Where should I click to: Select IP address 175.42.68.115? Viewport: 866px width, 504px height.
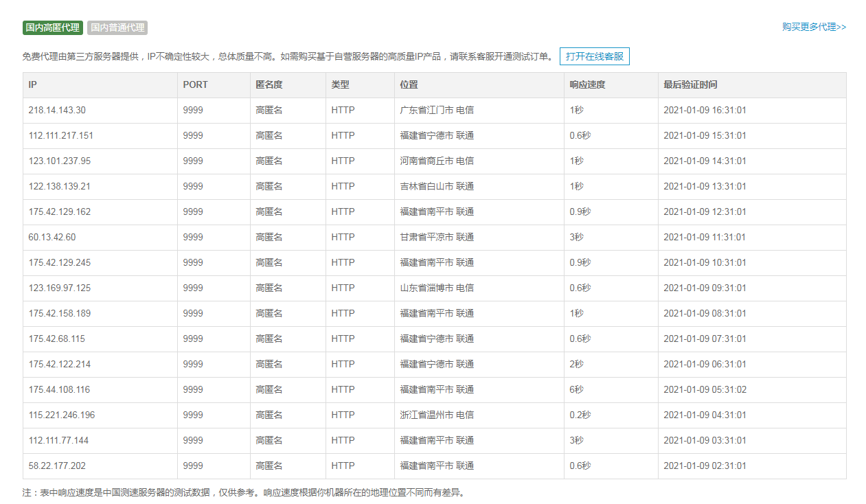click(57, 339)
